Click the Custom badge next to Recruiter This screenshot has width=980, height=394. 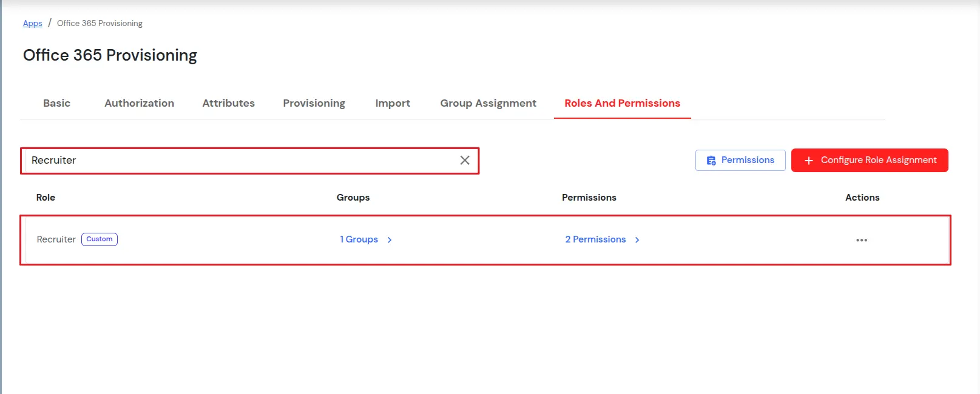[100, 239]
